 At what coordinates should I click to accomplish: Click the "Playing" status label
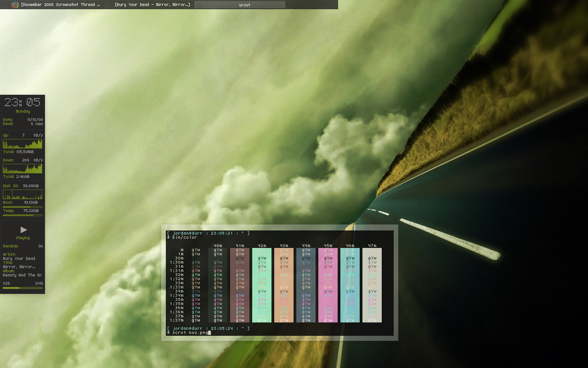point(23,238)
